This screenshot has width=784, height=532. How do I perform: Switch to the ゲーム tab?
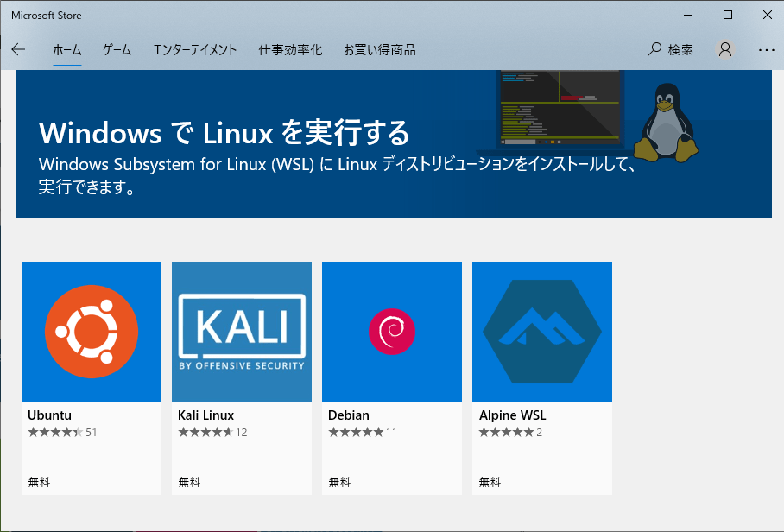[x=117, y=49]
